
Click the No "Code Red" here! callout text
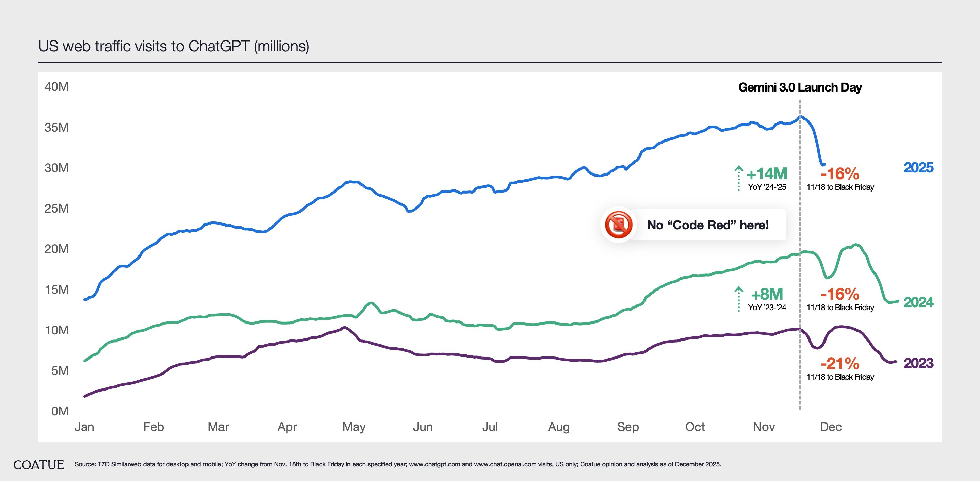point(708,225)
